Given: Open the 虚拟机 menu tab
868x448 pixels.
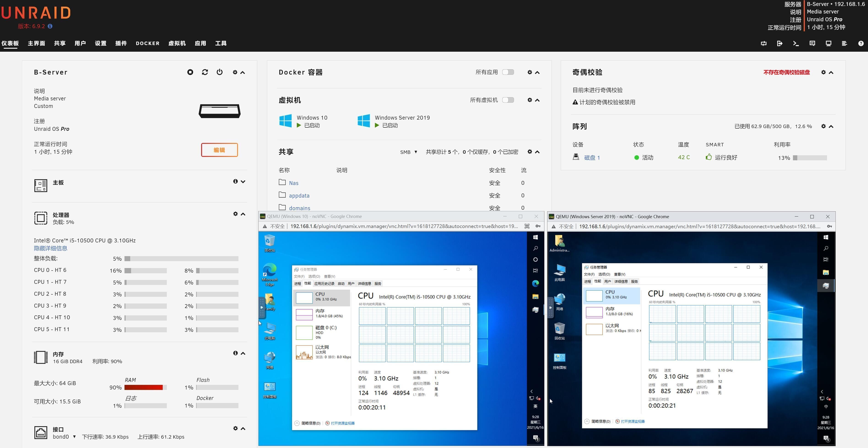Looking at the screenshot, I should pyautogui.click(x=177, y=43).
